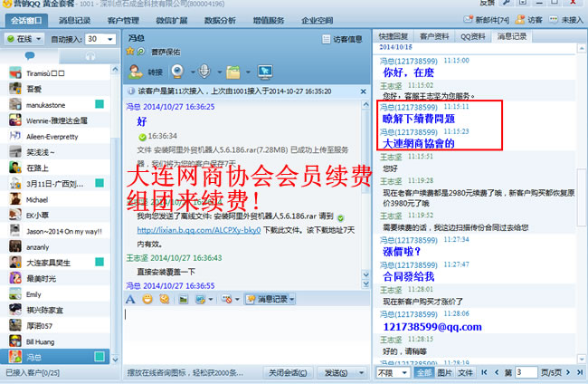Expand the file transfer options arrow
This screenshot has height=384, width=588.
(x=248, y=72)
